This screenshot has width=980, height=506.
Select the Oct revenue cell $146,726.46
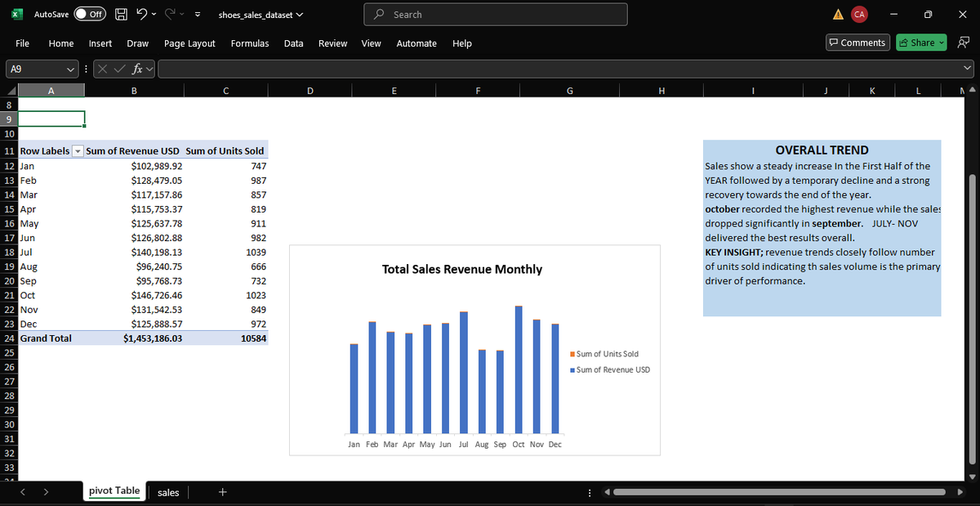pos(134,295)
